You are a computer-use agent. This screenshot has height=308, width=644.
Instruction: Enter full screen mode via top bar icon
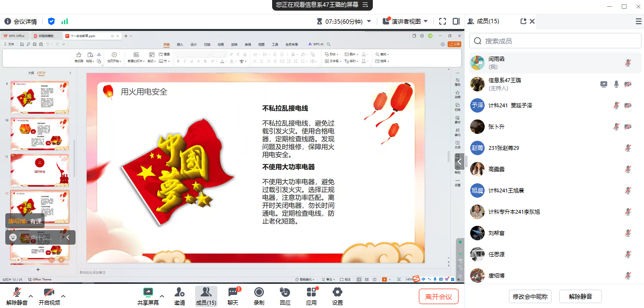[x=442, y=21]
